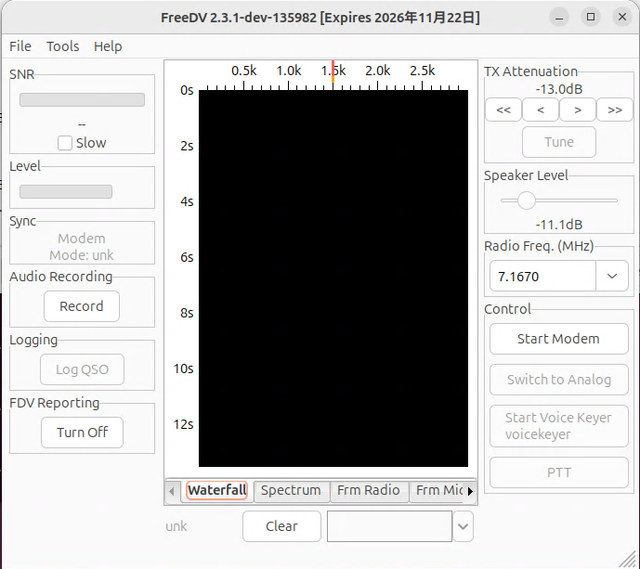Expand the Radio Freq dropdown arrow
This screenshot has height=569, width=640.
pyautogui.click(x=612, y=276)
